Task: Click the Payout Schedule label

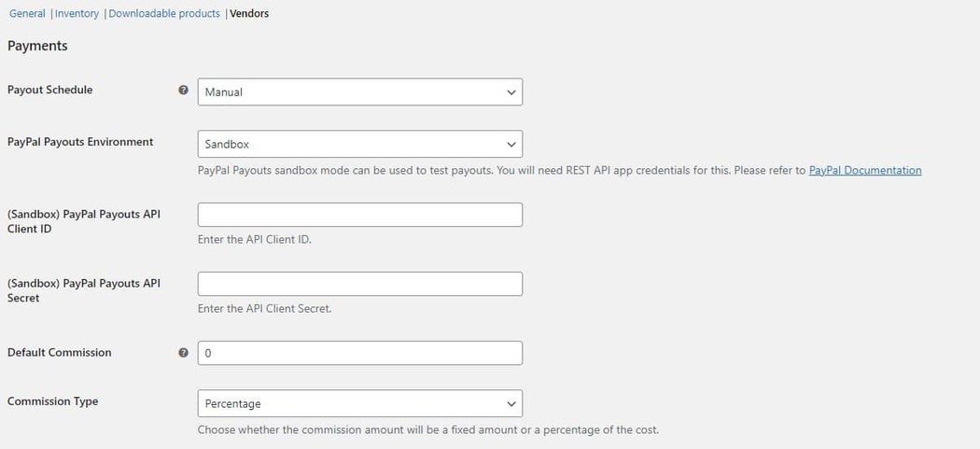Action: pyautogui.click(x=50, y=90)
